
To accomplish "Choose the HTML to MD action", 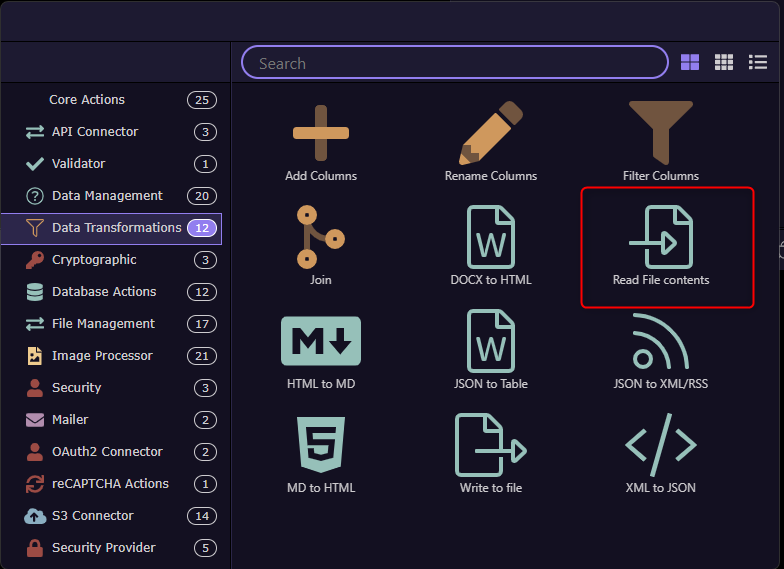I will coord(321,341).
